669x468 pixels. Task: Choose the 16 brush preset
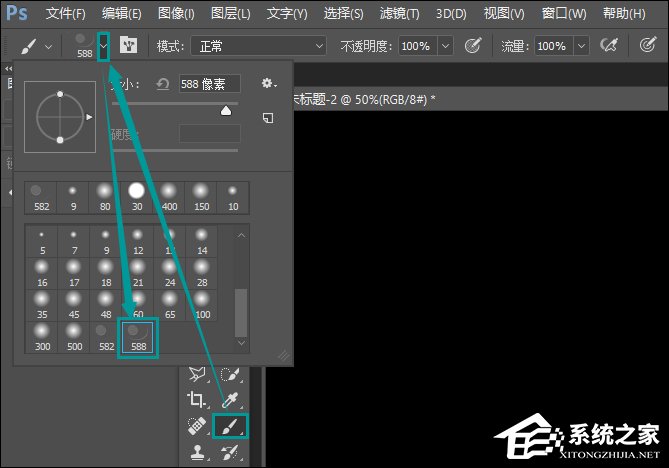(42, 273)
